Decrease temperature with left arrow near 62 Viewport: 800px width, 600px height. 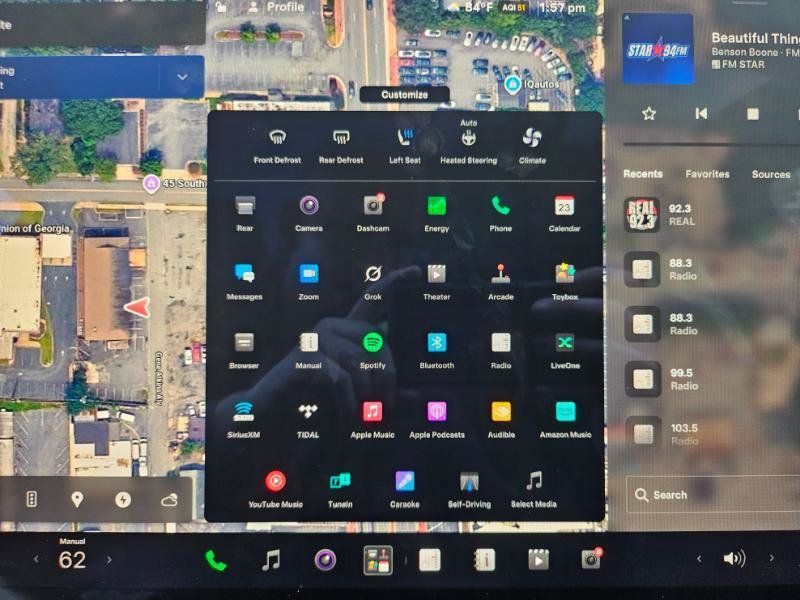tap(36, 560)
